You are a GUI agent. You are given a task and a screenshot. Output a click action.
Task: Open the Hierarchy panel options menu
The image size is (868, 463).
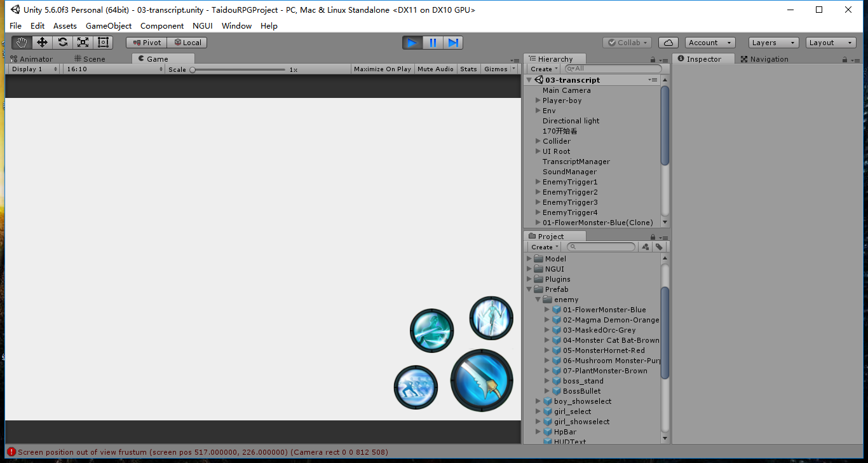(x=663, y=59)
